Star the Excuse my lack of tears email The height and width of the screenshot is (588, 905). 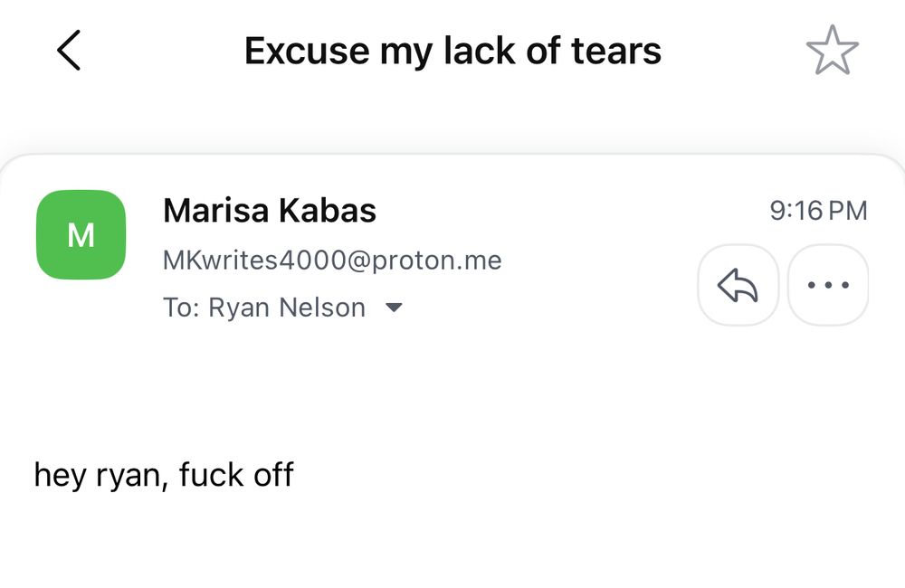pos(832,51)
